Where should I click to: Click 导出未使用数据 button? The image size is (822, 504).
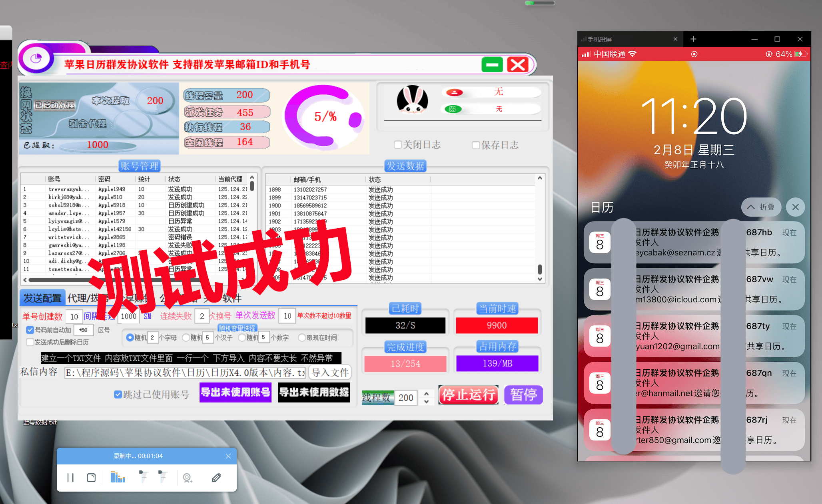click(314, 392)
